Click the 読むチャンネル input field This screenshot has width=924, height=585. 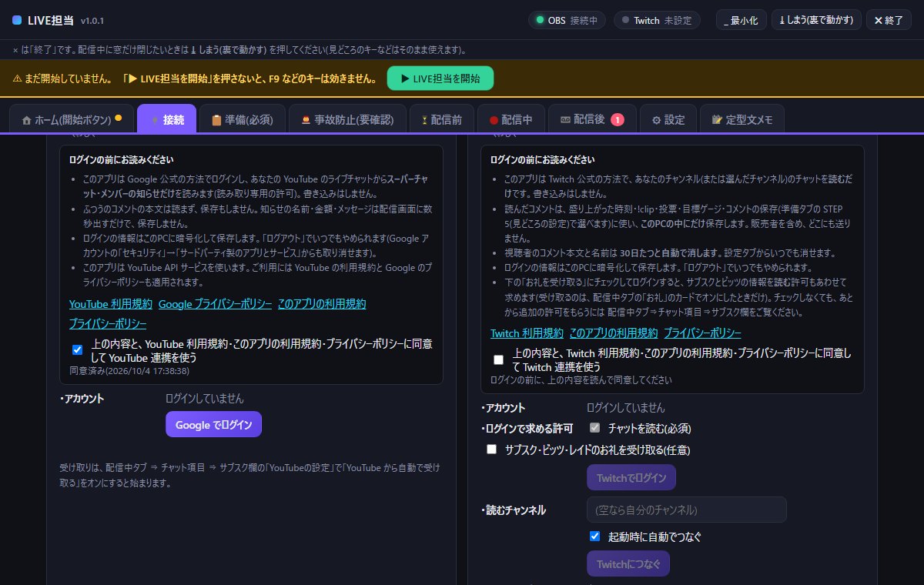686,510
